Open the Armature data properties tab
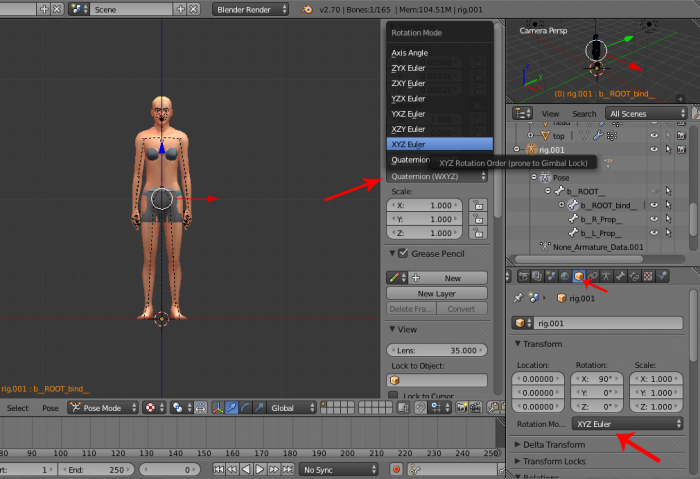 pos(606,276)
